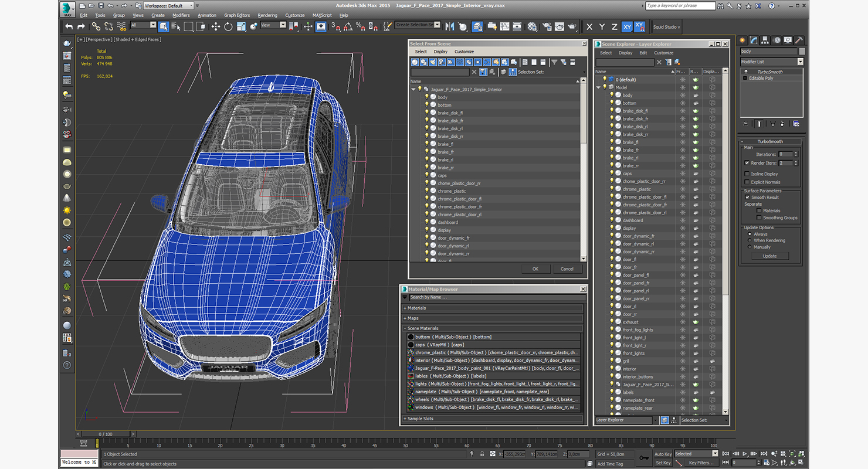This screenshot has height=469, width=868.
Task: Click the Search by Name field in Material Browser
Action: click(496, 297)
